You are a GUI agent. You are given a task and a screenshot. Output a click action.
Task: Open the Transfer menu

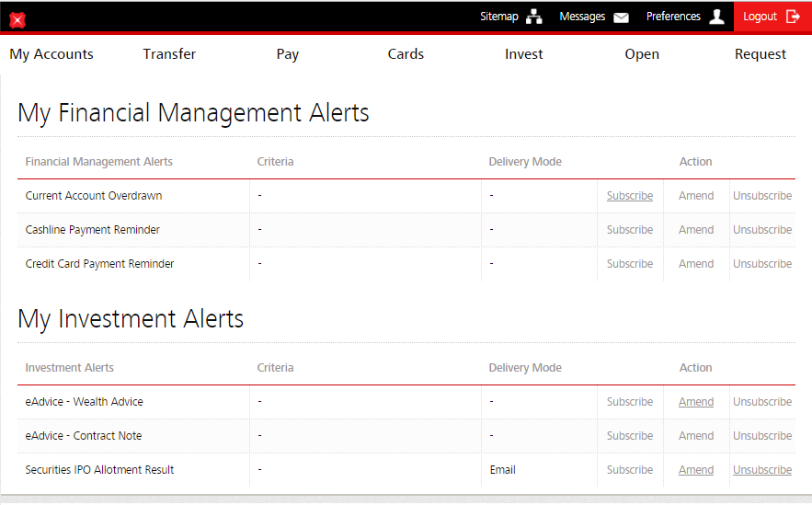[x=169, y=54]
